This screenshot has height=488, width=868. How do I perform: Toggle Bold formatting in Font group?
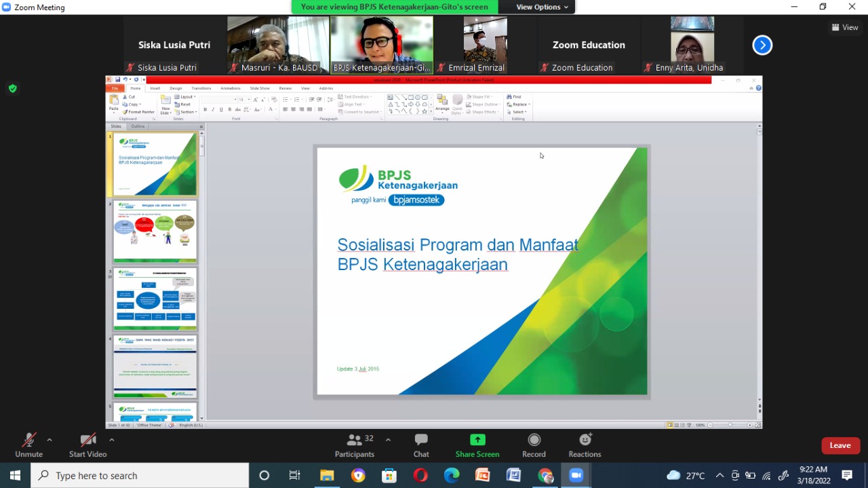tap(205, 109)
